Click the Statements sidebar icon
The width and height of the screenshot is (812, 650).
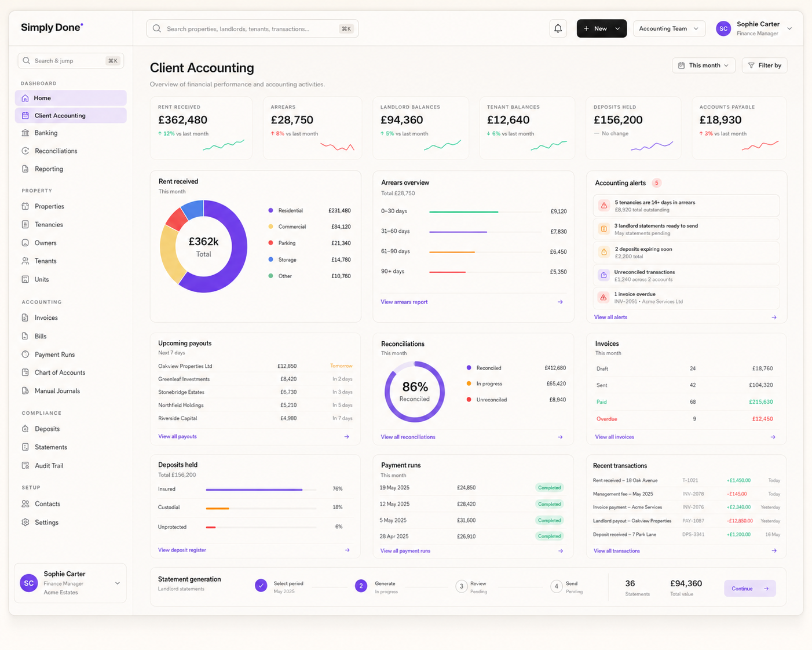[25, 447]
